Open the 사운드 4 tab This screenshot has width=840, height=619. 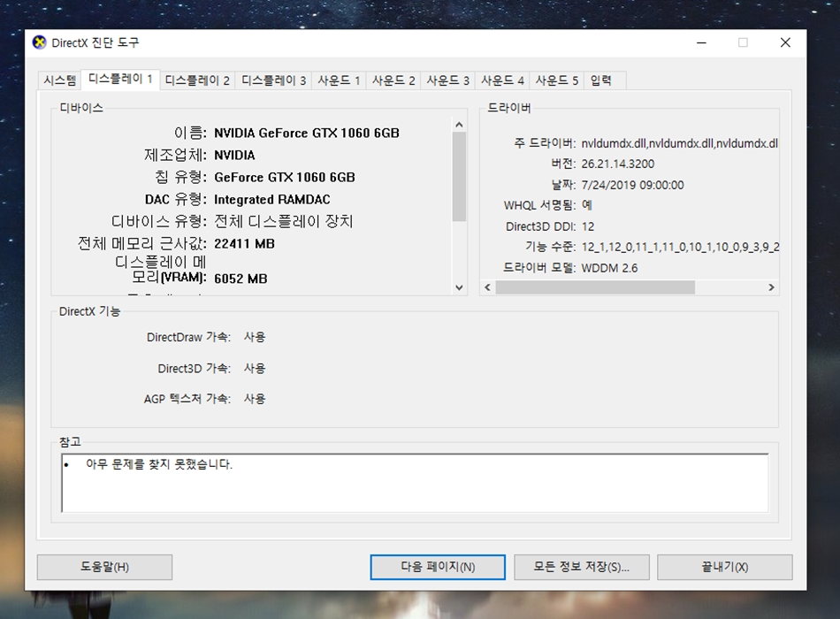[x=502, y=80]
